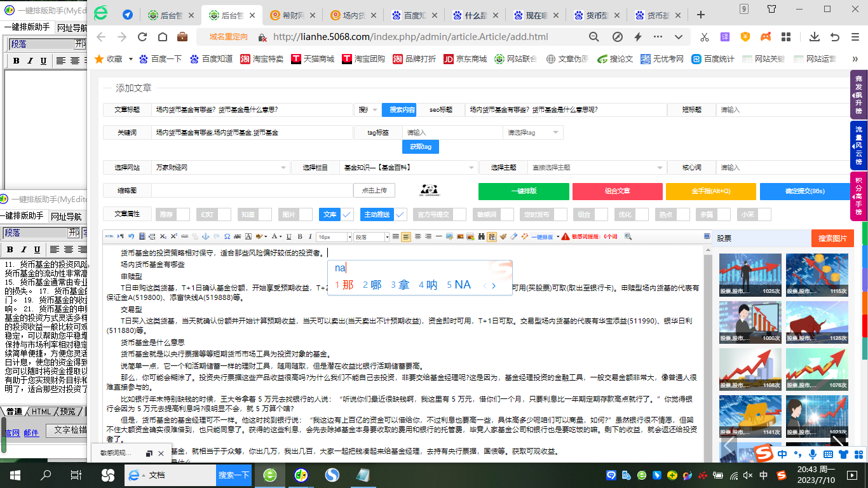Image resolution: width=868 pixels, height=488 pixels.
Task: Insert a special character Ω symbol
Action: tap(226, 237)
